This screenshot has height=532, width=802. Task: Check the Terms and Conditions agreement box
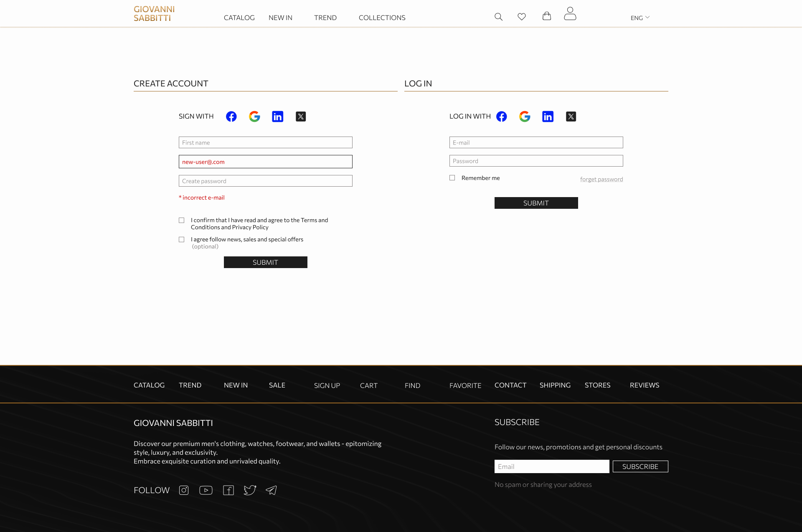click(182, 220)
